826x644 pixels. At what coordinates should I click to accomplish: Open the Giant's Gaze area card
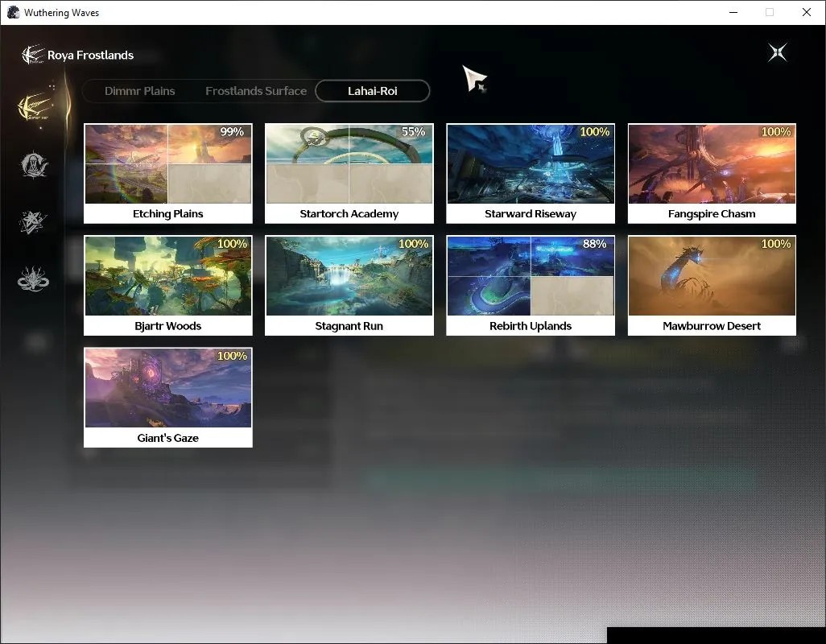coord(168,398)
